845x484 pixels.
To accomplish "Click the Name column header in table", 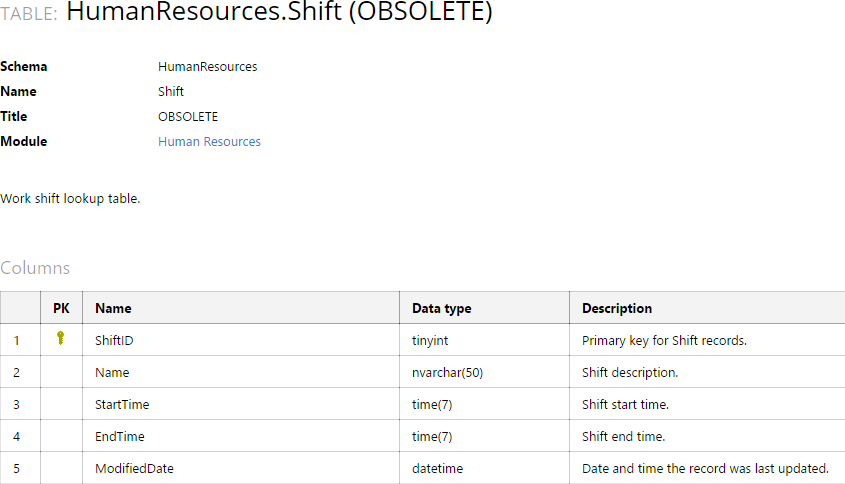I will coord(113,308).
